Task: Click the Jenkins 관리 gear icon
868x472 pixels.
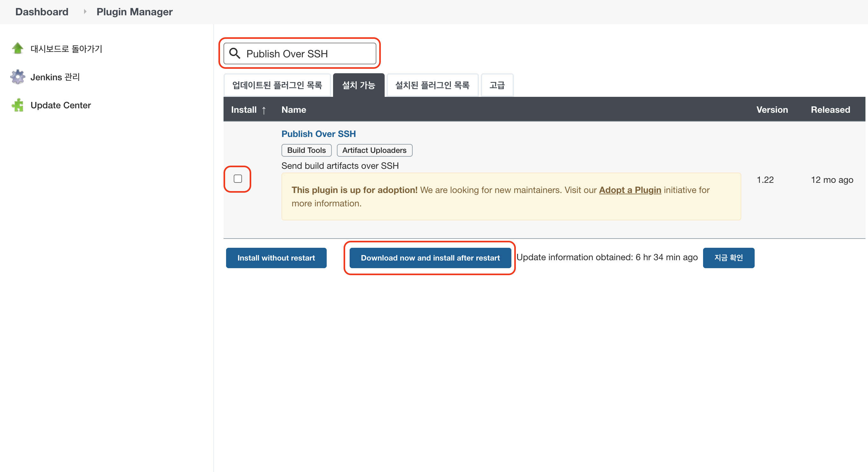Action: 18,77
